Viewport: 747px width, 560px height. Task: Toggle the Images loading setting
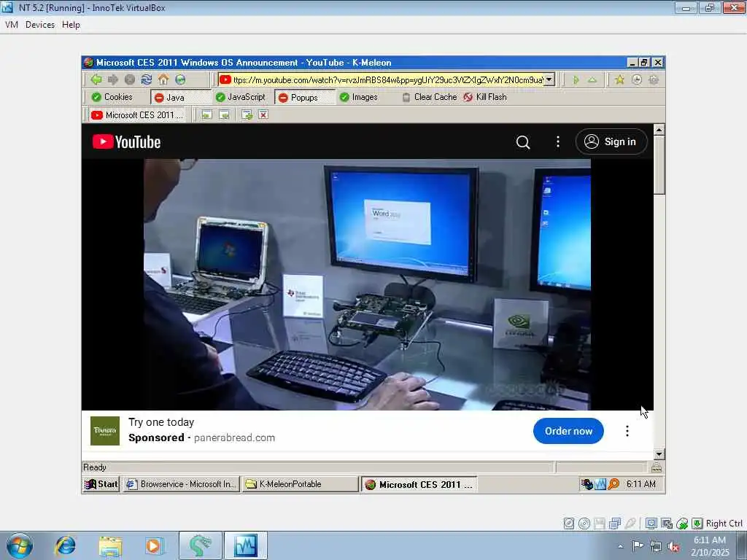[358, 97]
